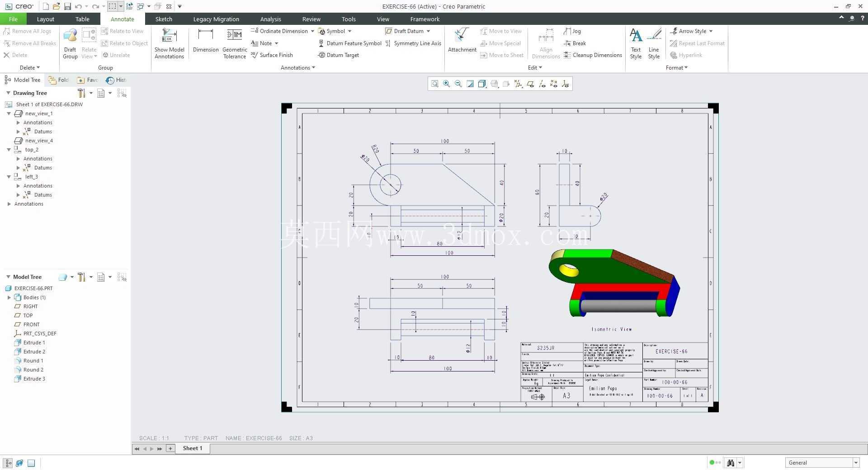Image resolution: width=868 pixels, height=470 pixels.
Task: Toggle plane display eye icon
Action: click(x=530, y=84)
